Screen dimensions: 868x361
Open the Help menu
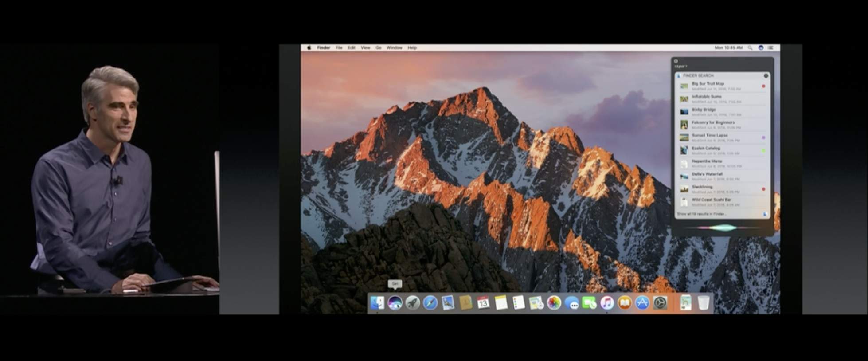point(412,48)
